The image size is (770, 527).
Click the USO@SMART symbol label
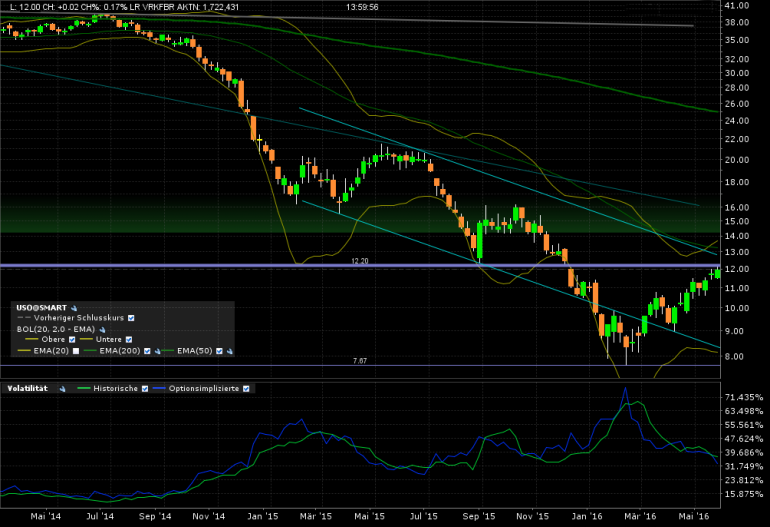pos(38,307)
